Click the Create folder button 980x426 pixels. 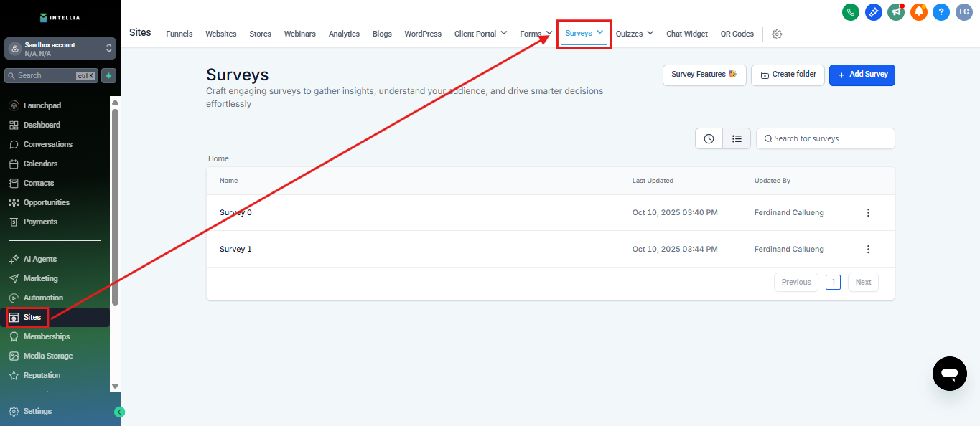point(788,75)
